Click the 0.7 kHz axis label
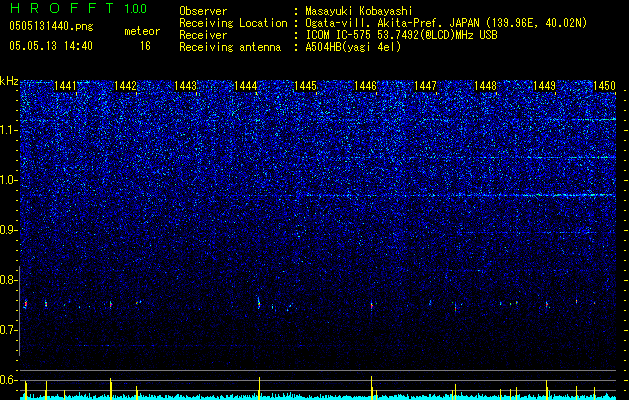This screenshot has width=629, height=400. [x=7, y=330]
